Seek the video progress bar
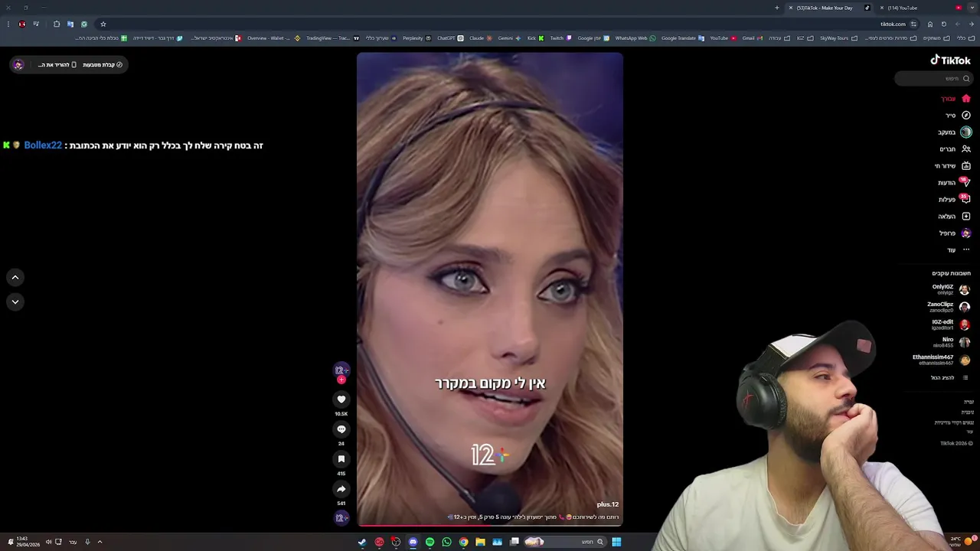This screenshot has height=551, width=980. coord(490,525)
